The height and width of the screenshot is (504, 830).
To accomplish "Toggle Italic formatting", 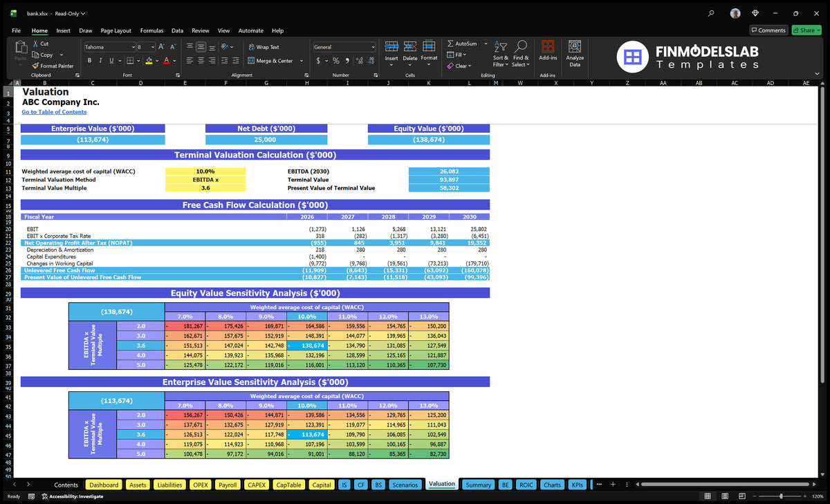I will click(100, 61).
